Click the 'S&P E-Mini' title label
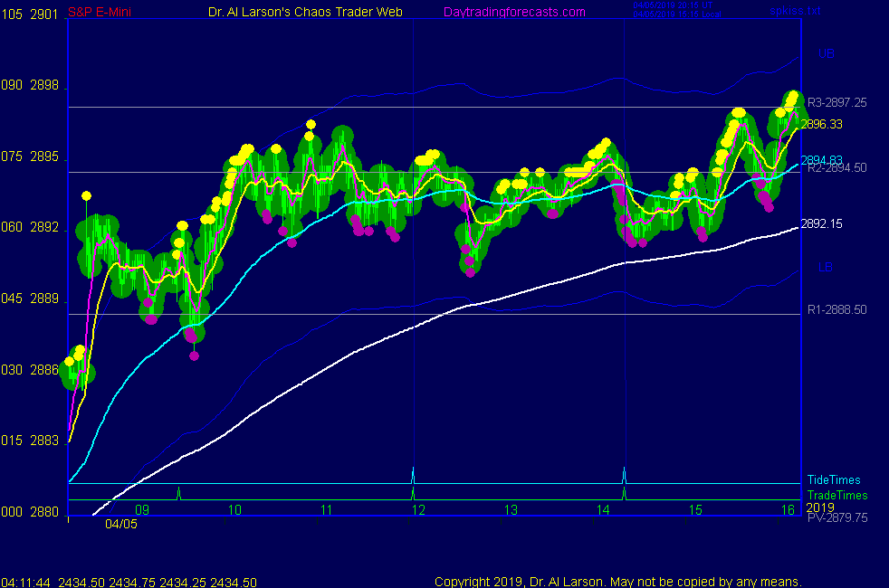Screen dimensions: 889x588 (100, 12)
